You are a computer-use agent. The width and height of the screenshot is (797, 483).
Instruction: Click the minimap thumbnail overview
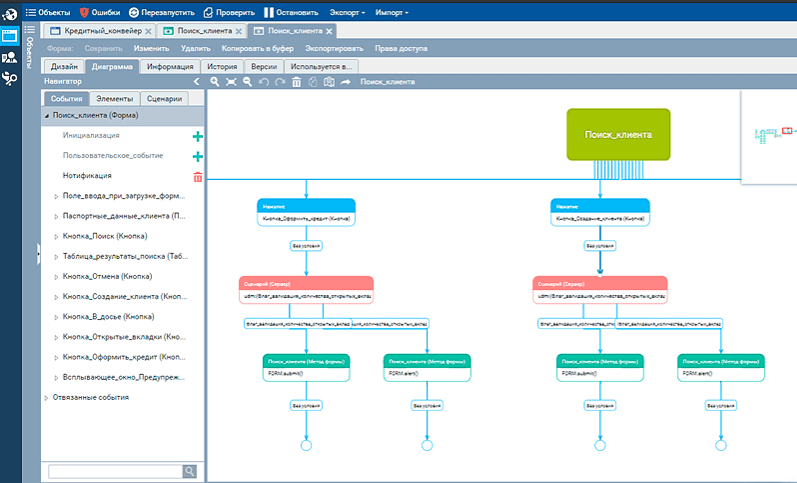[x=770, y=137]
